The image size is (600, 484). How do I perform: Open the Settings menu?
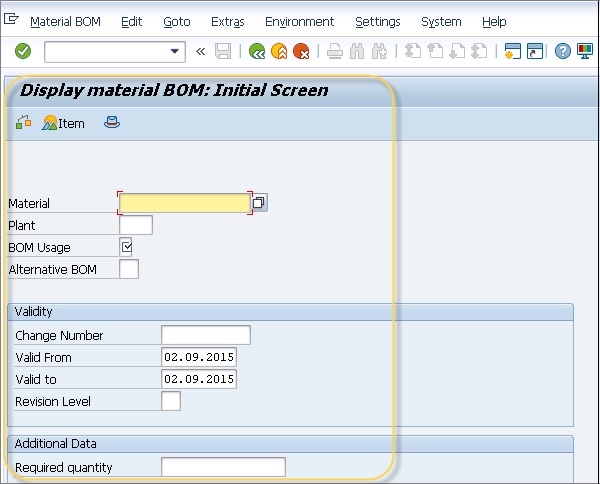(x=378, y=22)
